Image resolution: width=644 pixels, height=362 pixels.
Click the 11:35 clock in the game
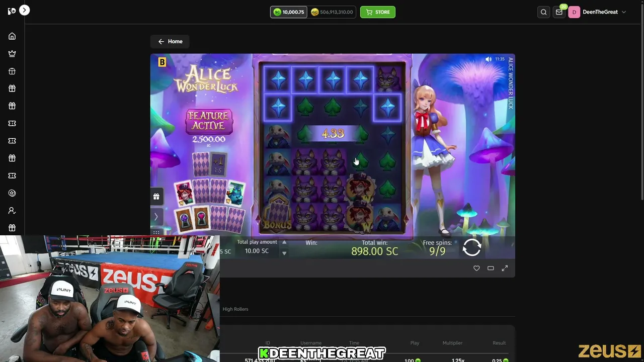click(500, 59)
